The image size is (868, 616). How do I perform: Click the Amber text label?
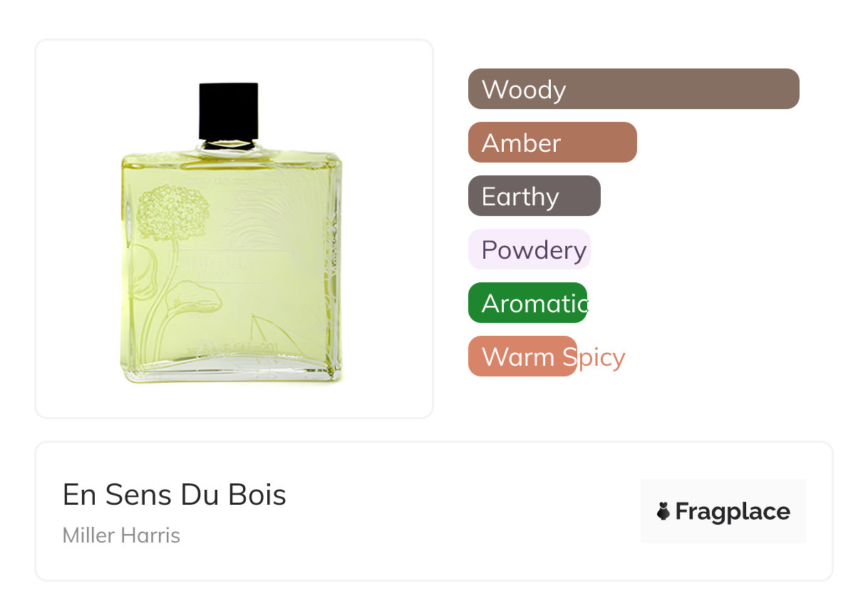[x=521, y=143]
